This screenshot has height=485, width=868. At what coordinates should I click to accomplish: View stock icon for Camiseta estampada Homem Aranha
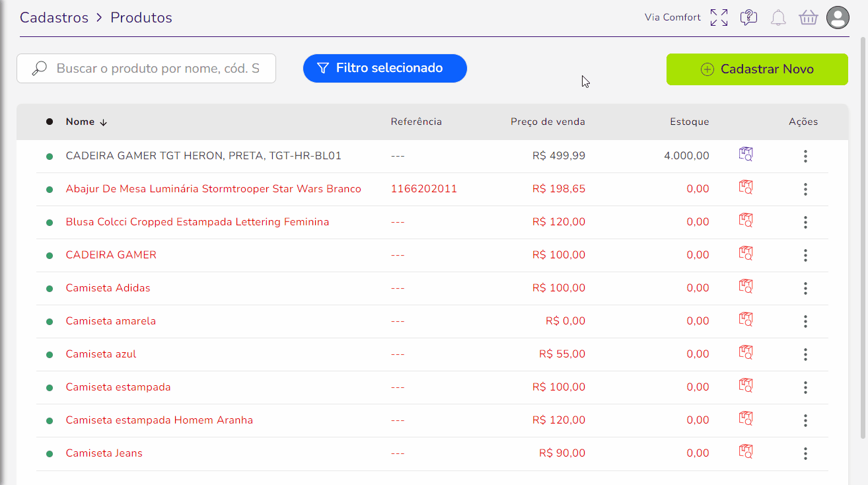point(746,419)
